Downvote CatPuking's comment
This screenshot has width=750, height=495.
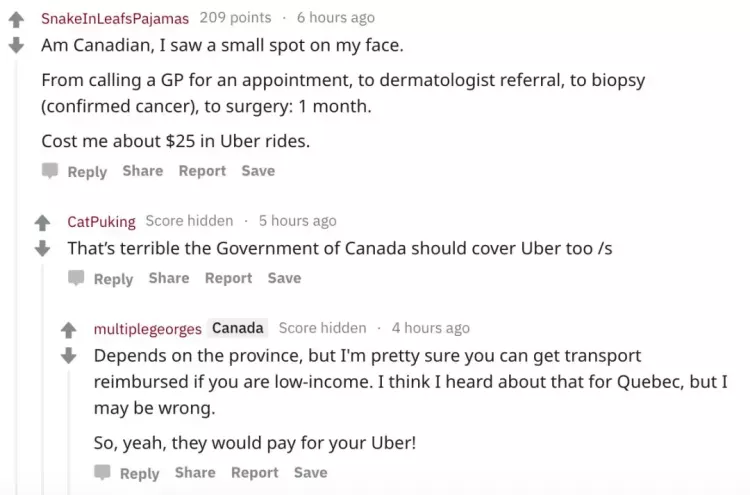(x=43, y=249)
